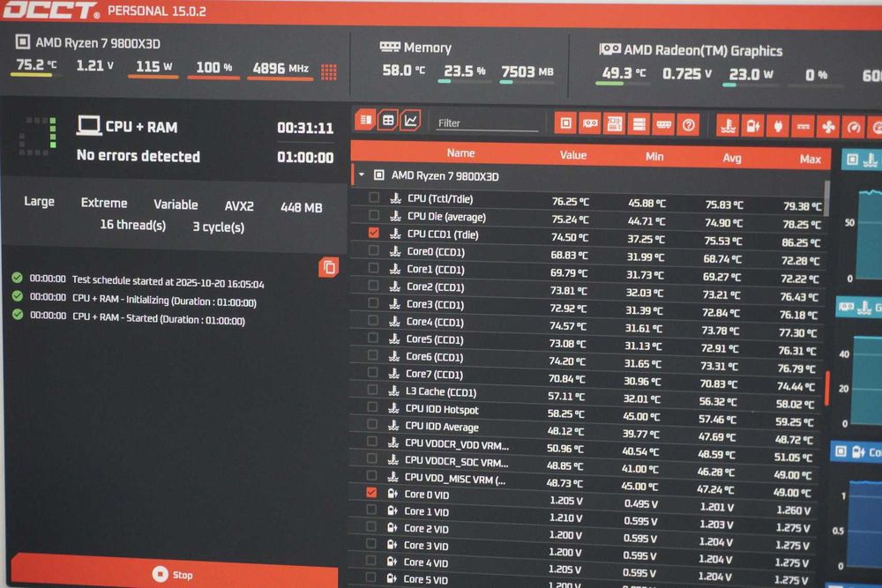
Task: Click the CPU chip icon beside AMD Ryzen header
Action: tap(23, 41)
